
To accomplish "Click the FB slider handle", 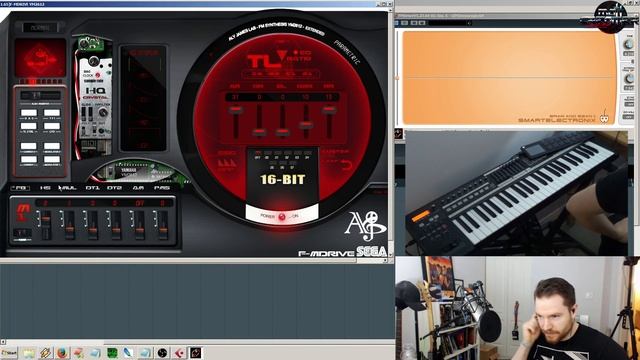I will [46, 220].
